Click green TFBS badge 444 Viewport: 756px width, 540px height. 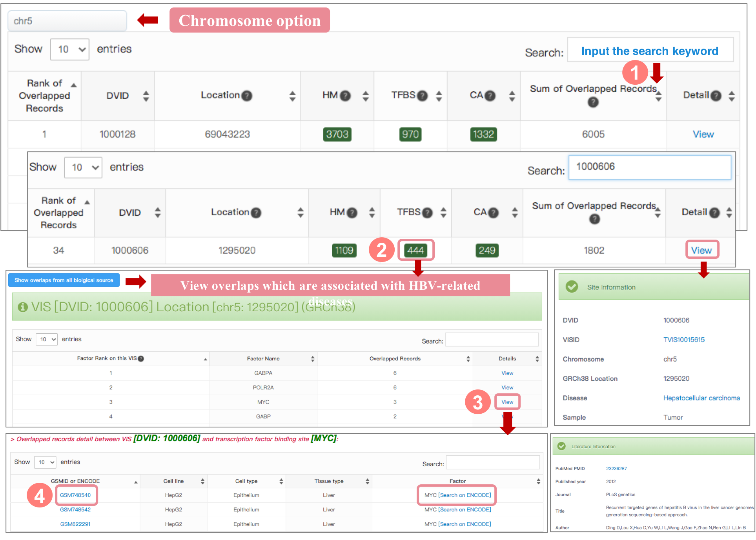pyautogui.click(x=415, y=250)
